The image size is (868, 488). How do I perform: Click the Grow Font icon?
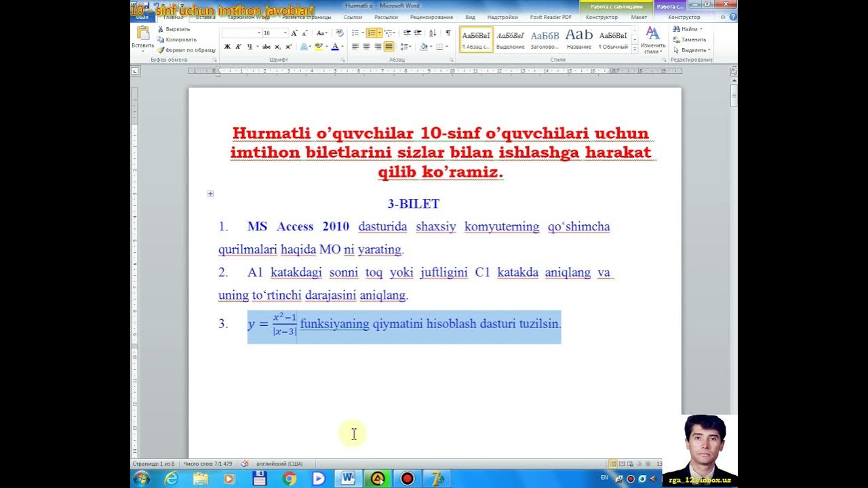pos(294,33)
